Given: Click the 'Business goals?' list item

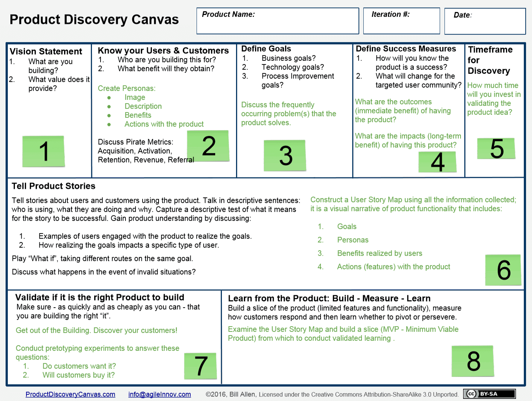Looking at the screenshot, I should tap(289, 58).
